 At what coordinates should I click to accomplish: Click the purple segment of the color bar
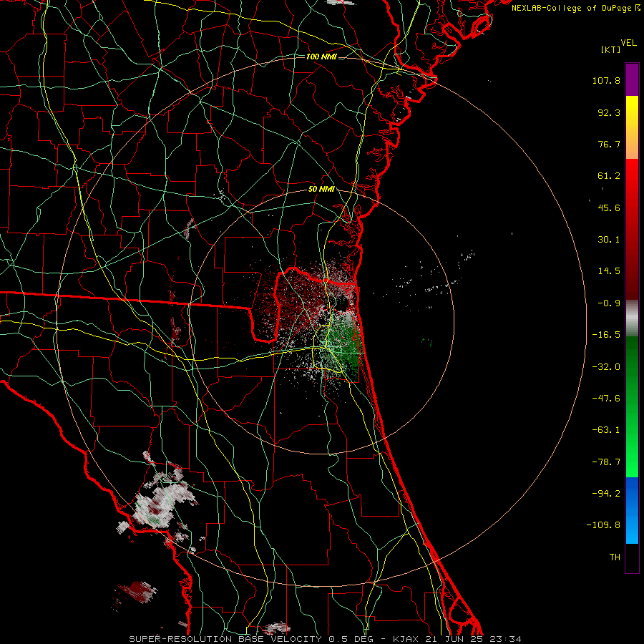point(632,79)
